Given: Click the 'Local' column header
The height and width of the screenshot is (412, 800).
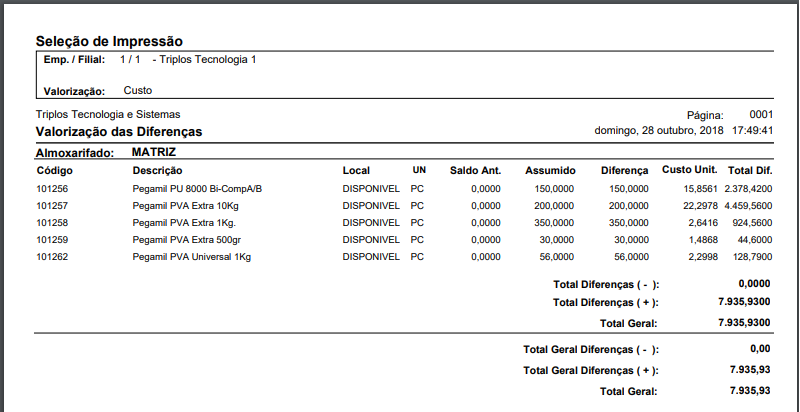Looking at the screenshot, I should (356, 170).
